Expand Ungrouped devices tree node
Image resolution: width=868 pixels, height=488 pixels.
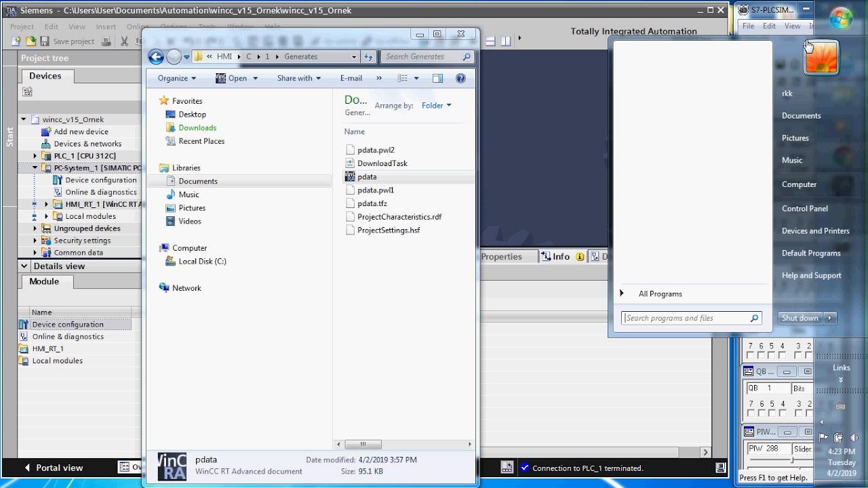tap(35, 228)
